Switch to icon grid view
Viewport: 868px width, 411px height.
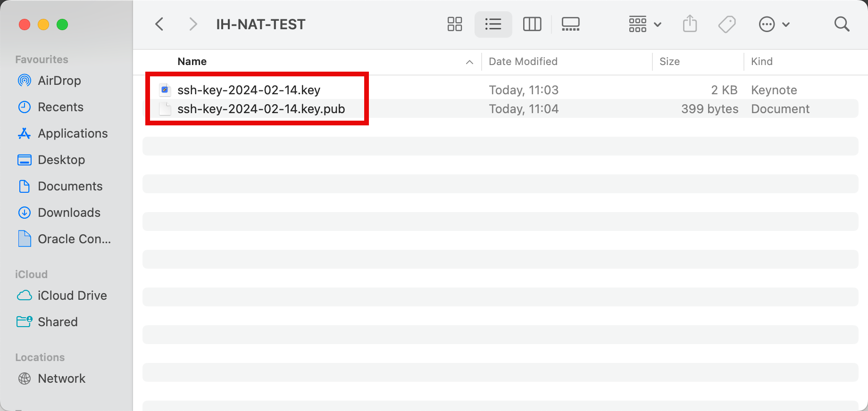(x=455, y=24)
